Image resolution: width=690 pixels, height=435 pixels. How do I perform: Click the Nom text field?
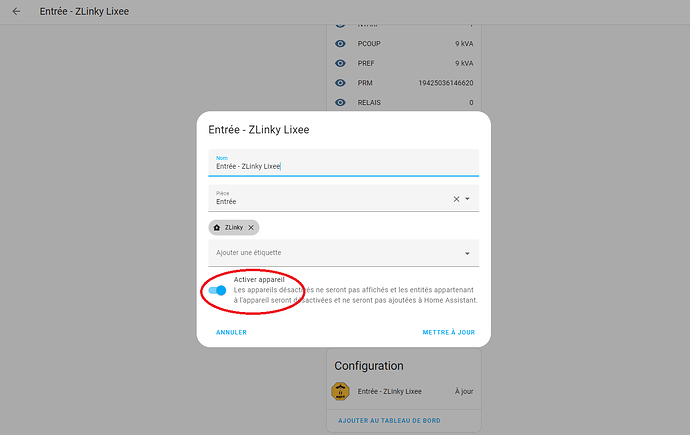(x=344, y=163)
